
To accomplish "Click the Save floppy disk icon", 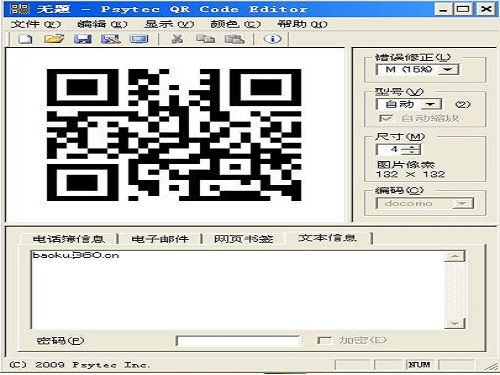I will (x=82, y=39).
